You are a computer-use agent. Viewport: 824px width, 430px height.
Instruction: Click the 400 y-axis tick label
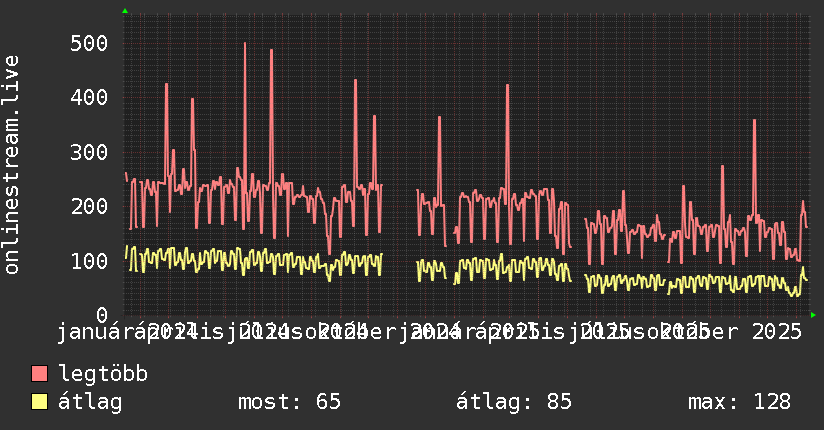click(x=89, y=97)
